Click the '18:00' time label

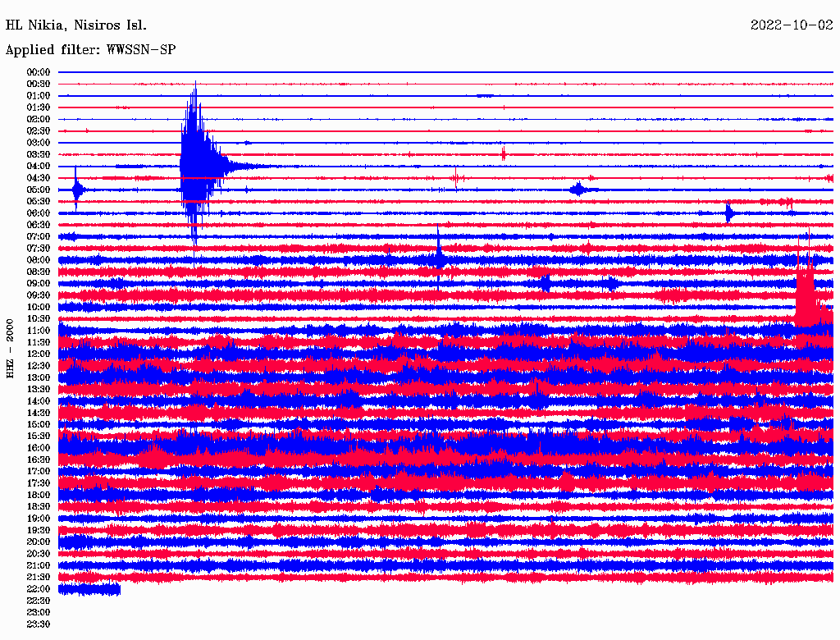(x=38, y=495)
